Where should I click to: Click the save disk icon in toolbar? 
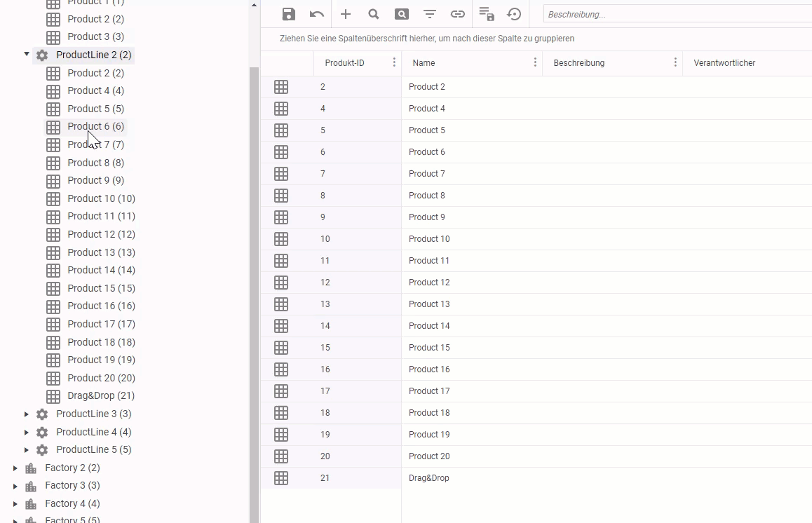pyautogui.click(x=289, y=14)
